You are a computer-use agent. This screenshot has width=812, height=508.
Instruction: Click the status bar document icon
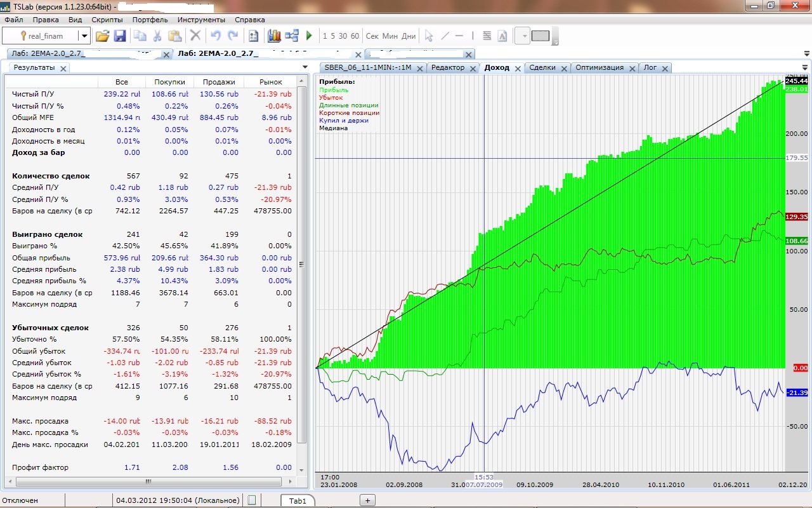[x=252, y=500]
